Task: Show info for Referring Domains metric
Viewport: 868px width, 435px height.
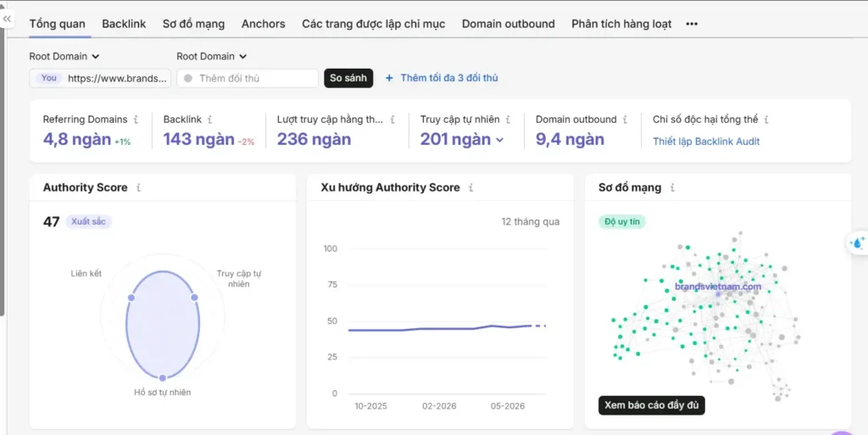Action: point(136,120)
